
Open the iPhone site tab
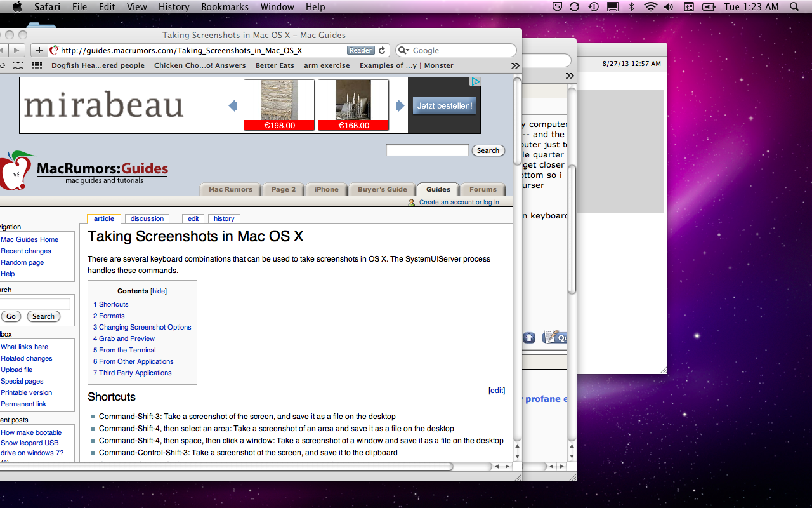click(x=326, y=189)
